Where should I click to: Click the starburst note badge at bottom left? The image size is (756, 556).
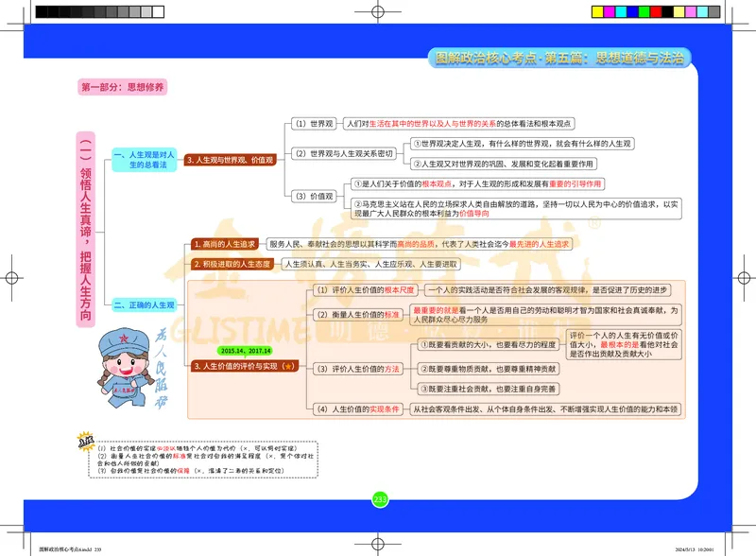tap(87, 438)
